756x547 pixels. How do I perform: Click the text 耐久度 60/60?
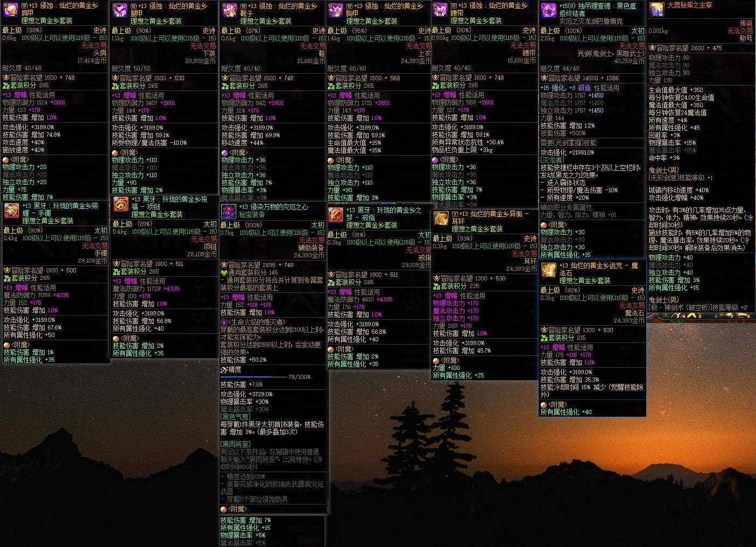coord(347,68)
